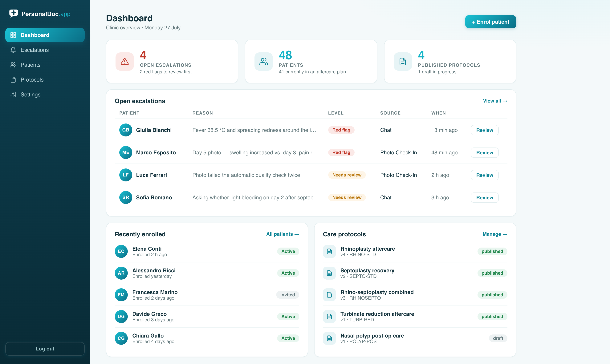Review Giulia Bianchi's escalation
This screenshot has width=610, height=364.
point(484,130)
